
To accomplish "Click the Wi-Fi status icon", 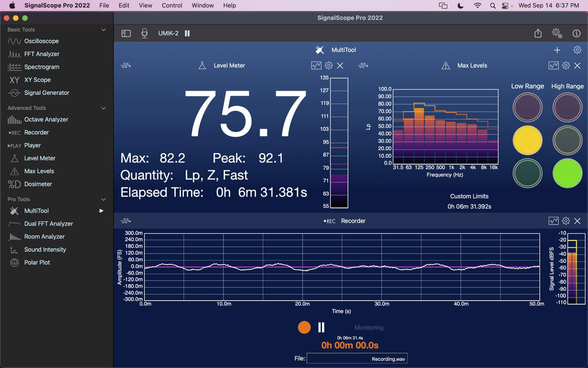I will click(x=478, y=6).
